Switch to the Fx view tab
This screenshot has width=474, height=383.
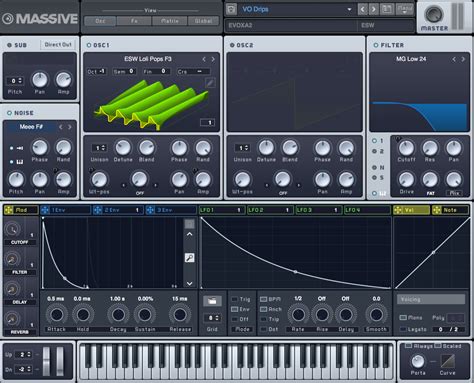coord(134,21)
